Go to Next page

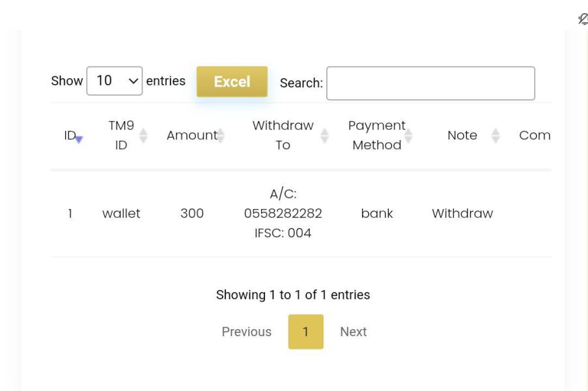click(353, 332)
